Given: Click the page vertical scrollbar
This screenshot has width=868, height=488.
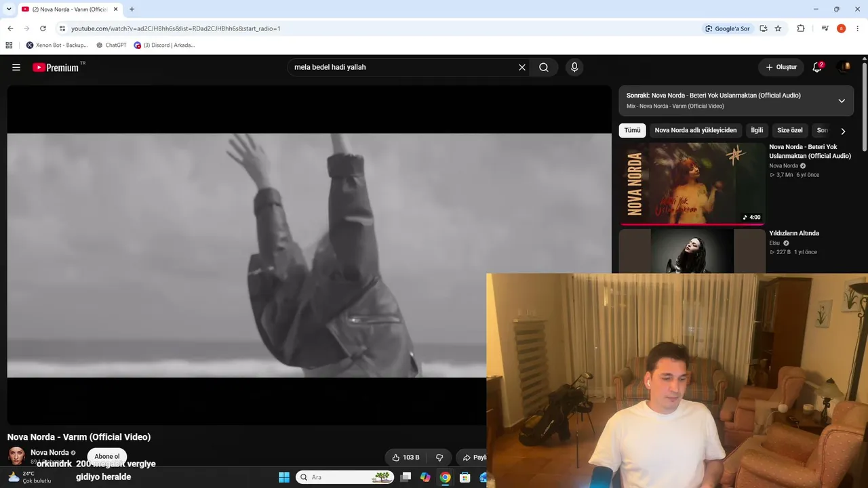Looking at the screenshot, I should [x=865, y=108].
